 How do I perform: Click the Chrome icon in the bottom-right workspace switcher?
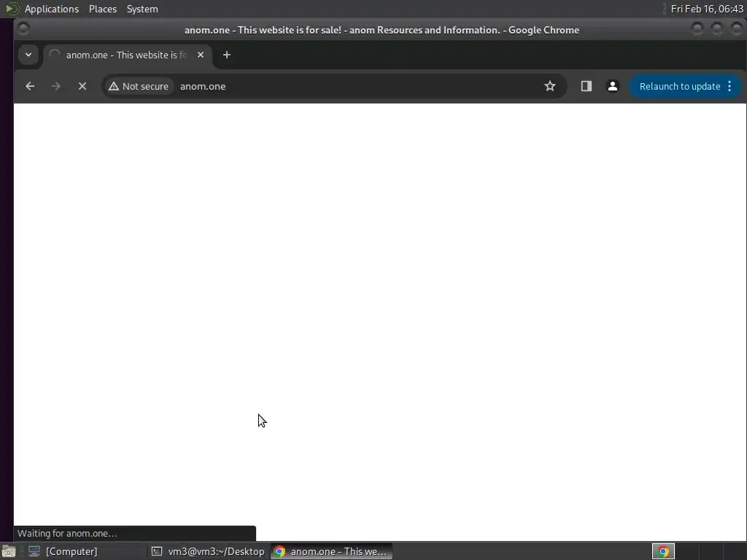coord(663,551)
